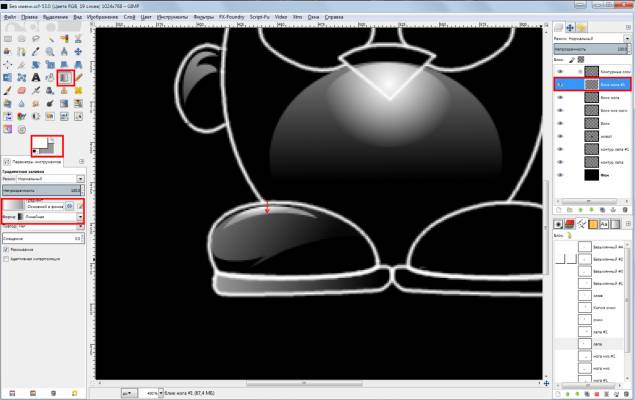Select the 'лапа' path in Paths list
Image resolution: width=635 pixels, height=400 pixels.
point(598,345)
